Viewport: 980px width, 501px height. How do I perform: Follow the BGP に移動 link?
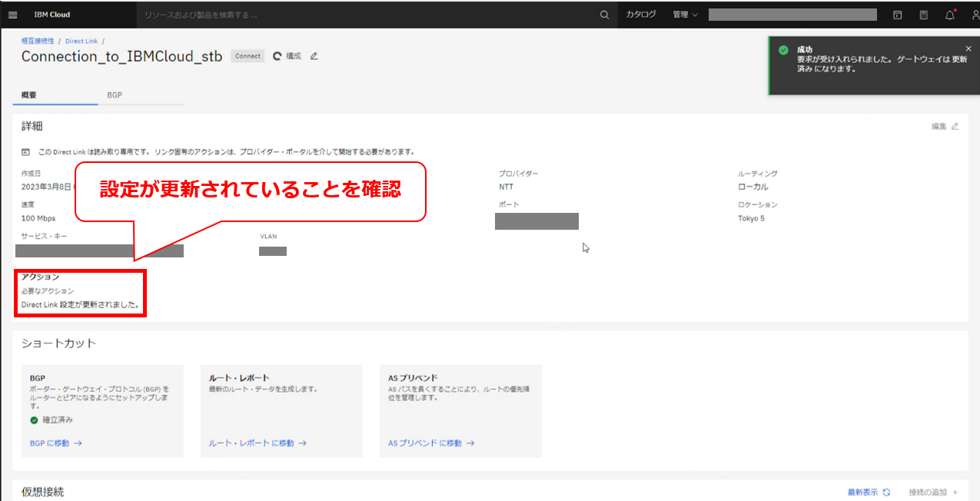(55, 443)
